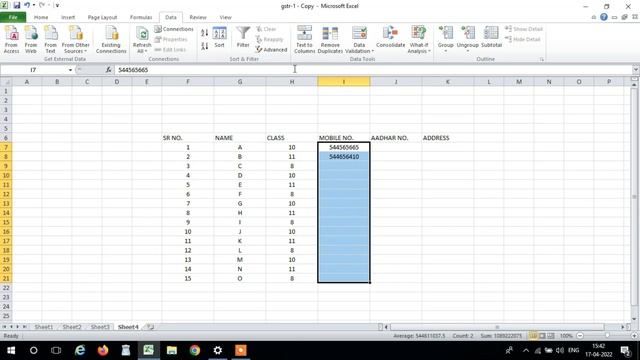Zoom out with minus button
The image size is (640, 360).
(580, 336)
